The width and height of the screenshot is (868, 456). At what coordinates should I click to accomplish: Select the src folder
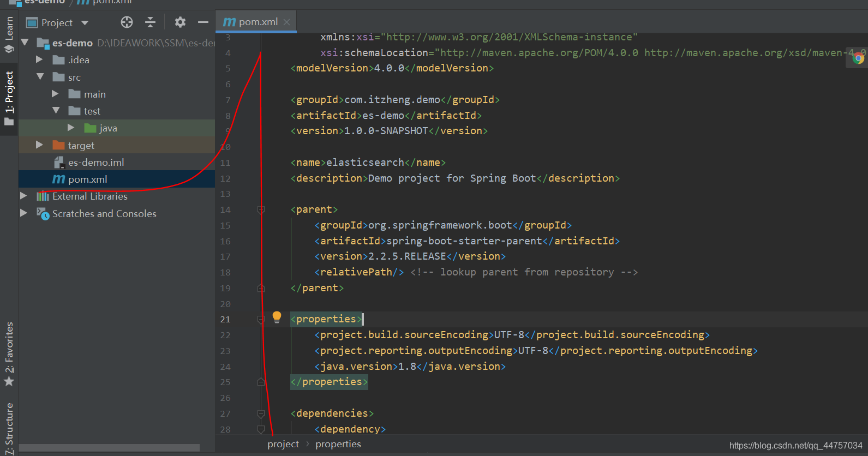[x=117, y=77]
